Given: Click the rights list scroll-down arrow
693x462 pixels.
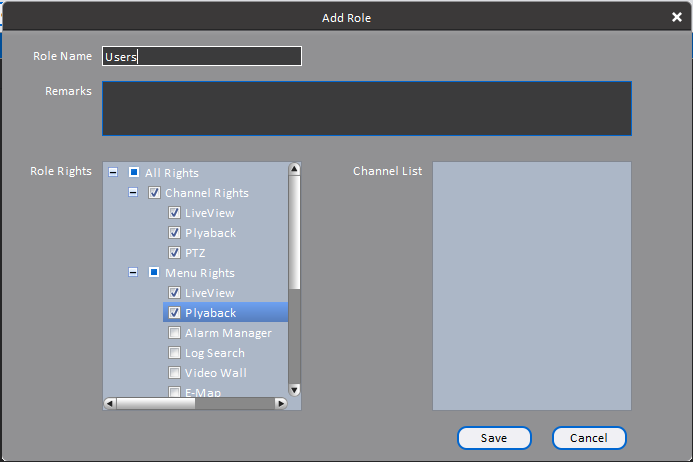Looking at the screenshot, I should click(x=294, y=389).
